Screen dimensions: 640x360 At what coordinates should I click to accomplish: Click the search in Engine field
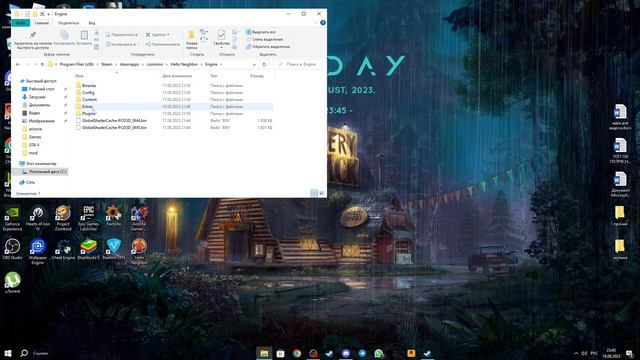(299, 64)
